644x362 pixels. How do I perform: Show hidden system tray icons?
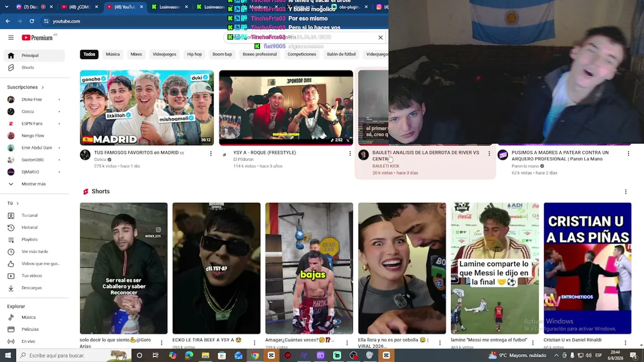click(556, 355)
